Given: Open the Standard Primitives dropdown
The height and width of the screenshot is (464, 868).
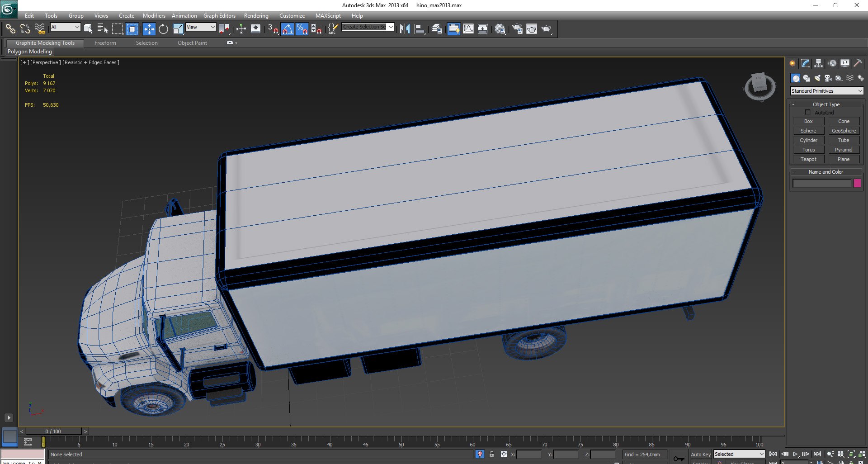Looking at the screenshot, I should click(x=826, y=91).
